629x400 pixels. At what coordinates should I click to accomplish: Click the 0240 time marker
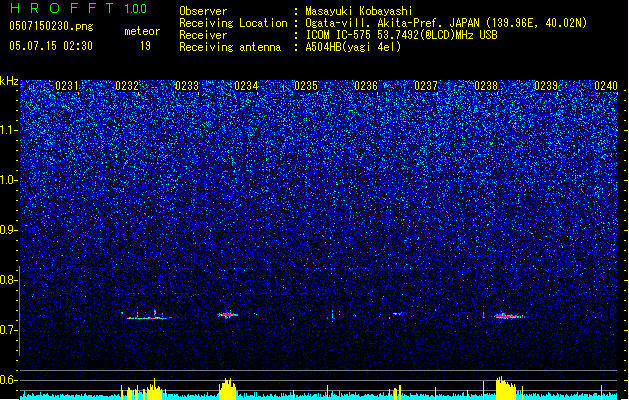(x=606, y=86)
